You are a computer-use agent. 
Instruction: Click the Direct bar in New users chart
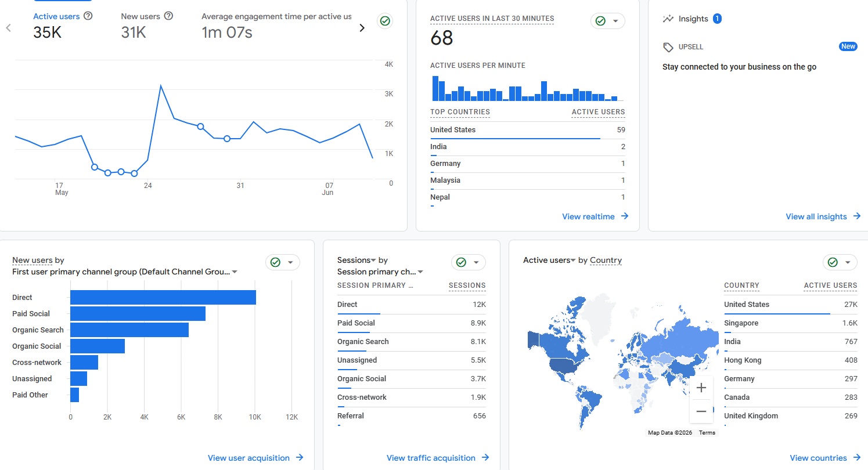pyautogui.click(x=163, y=297)
